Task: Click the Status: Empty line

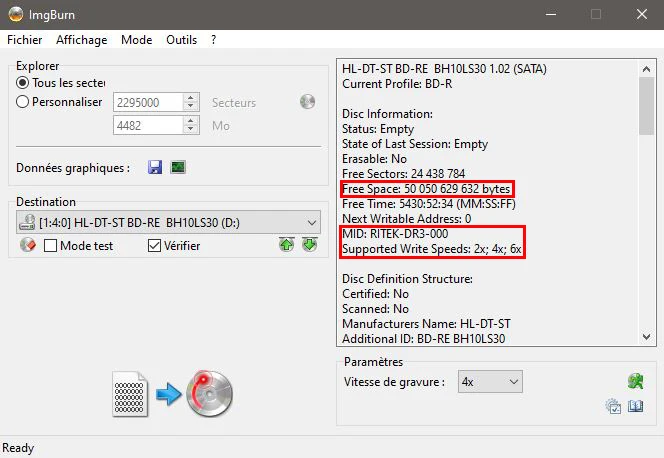Action: [x=378, y=129]
